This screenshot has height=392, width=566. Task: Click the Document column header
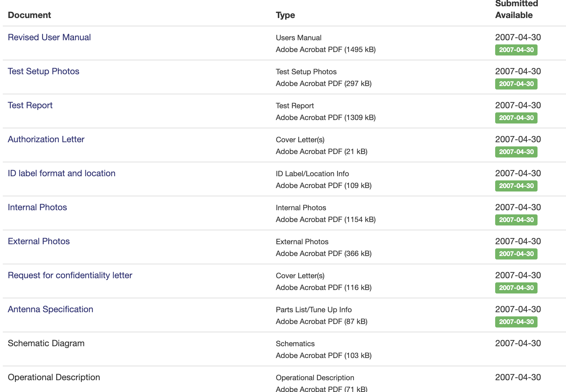click(30, 15)
